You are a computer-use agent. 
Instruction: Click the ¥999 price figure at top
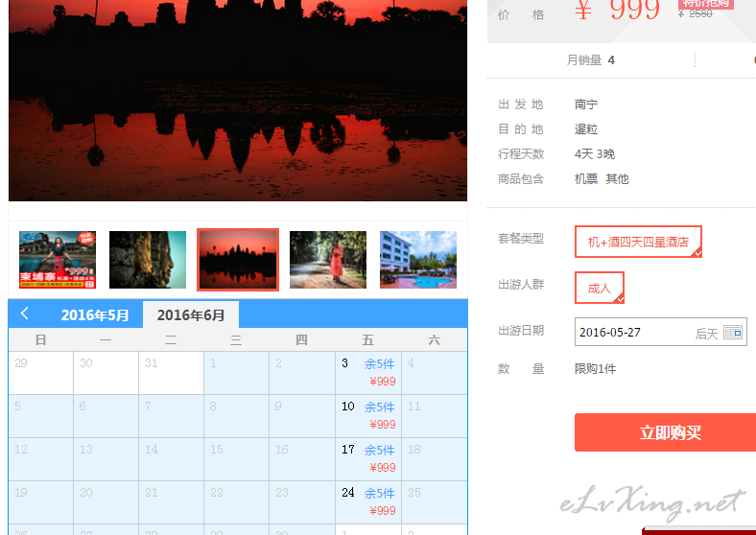pos(617,10)
